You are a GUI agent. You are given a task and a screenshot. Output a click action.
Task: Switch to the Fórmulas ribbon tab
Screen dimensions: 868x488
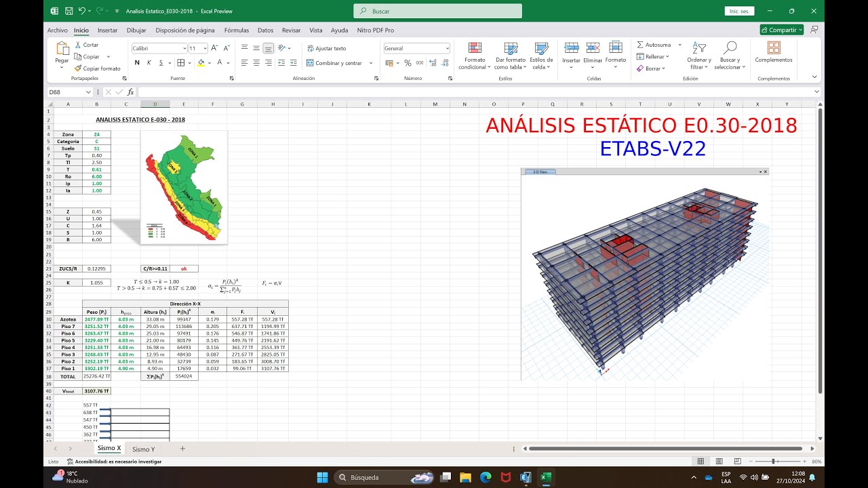point(237,30)
